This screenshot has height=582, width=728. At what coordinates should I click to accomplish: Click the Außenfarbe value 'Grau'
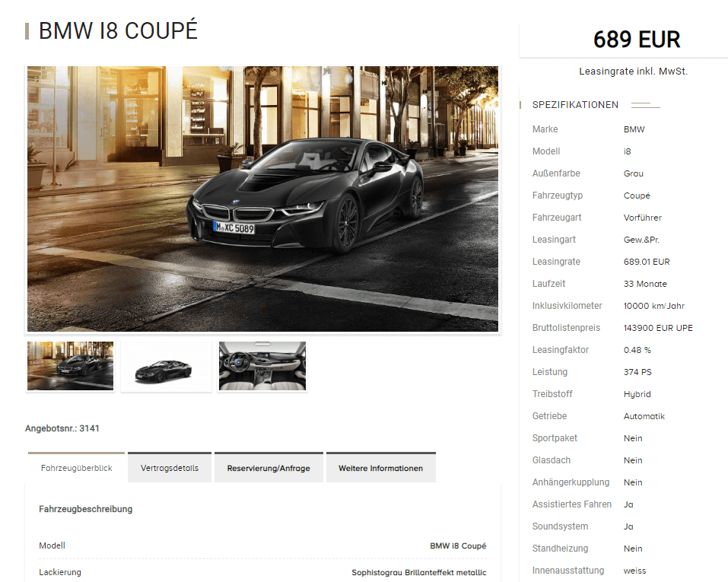(x=633, y=173)
